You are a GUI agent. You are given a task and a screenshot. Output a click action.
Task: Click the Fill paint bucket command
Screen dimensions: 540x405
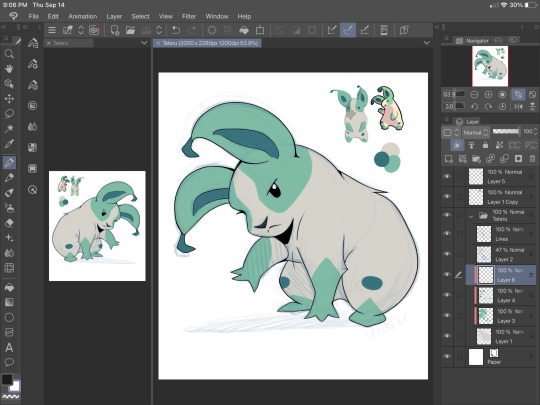(244, 30)
